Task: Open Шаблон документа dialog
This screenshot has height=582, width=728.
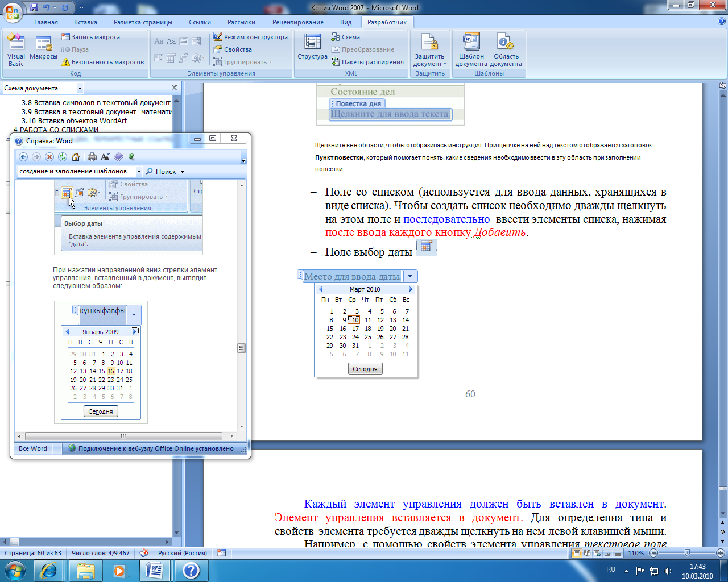Action: click(x=471, y=50)
